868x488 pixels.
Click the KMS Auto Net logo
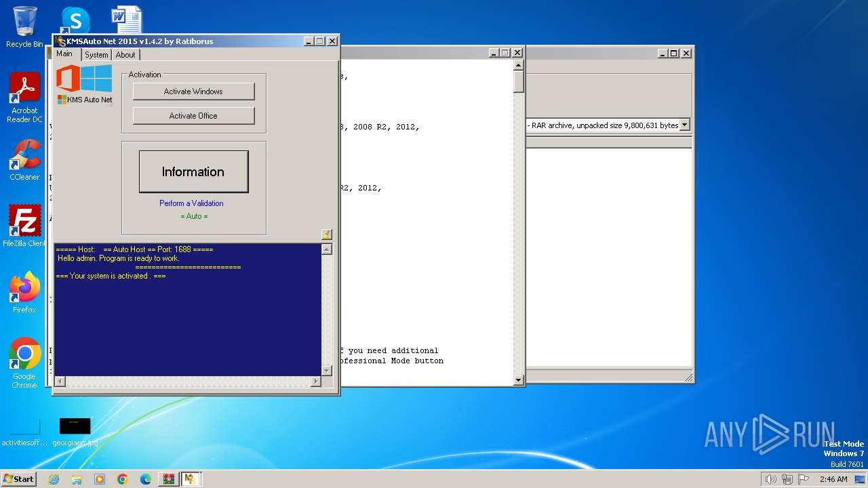(x=84, y=84)
